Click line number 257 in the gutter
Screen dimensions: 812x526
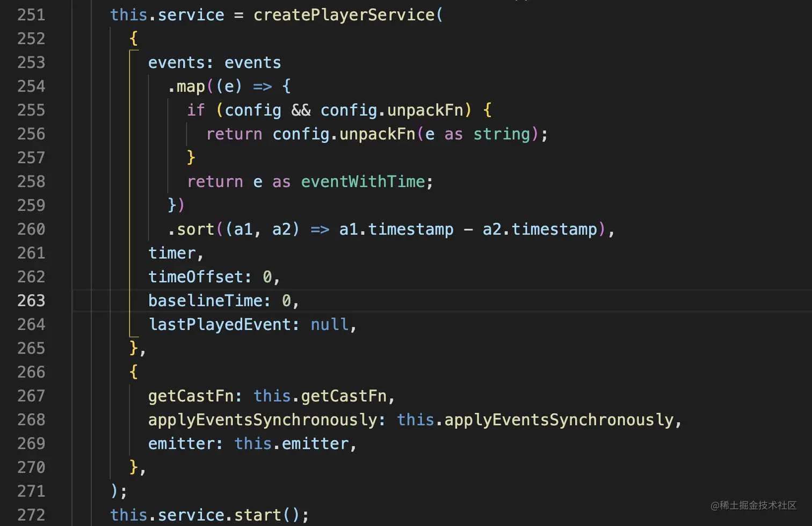(x=31, y=157)
